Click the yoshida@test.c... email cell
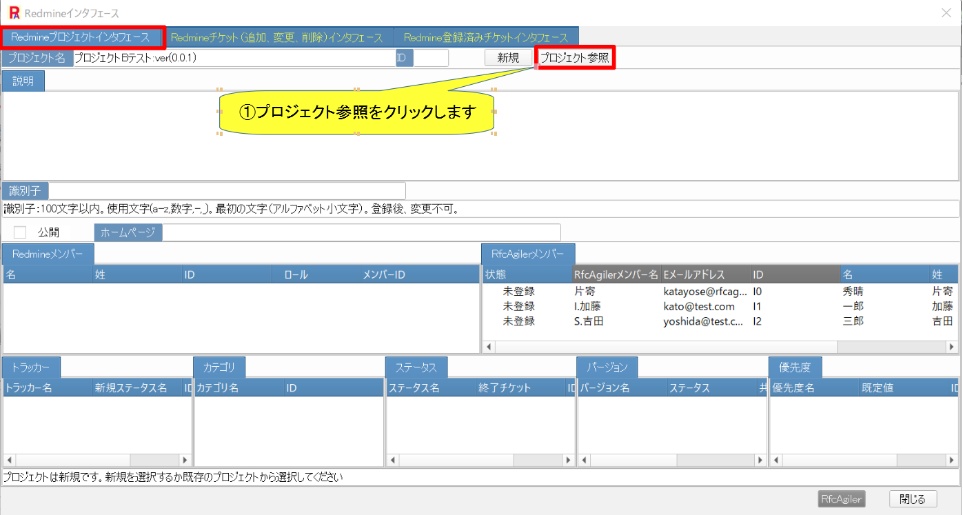The width and height of the screenshot is (963, 515). 703,321
